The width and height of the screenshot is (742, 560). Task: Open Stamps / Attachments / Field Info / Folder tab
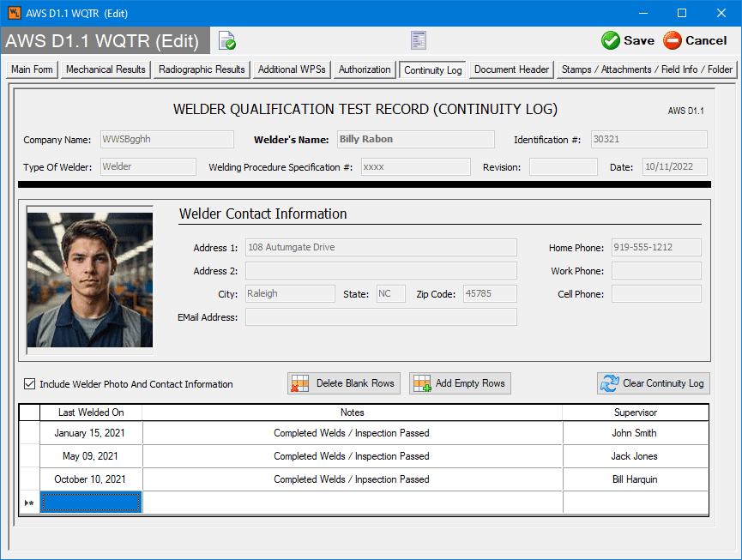(x=647, y=69)
